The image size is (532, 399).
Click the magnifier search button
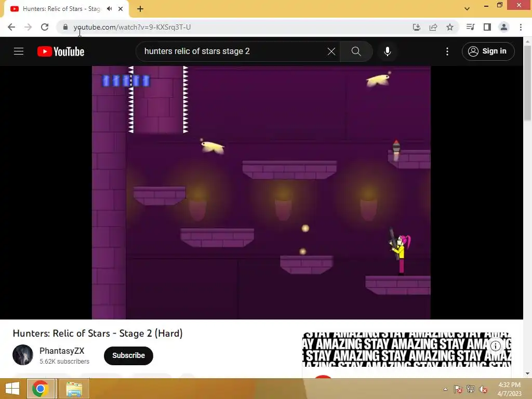356,51
